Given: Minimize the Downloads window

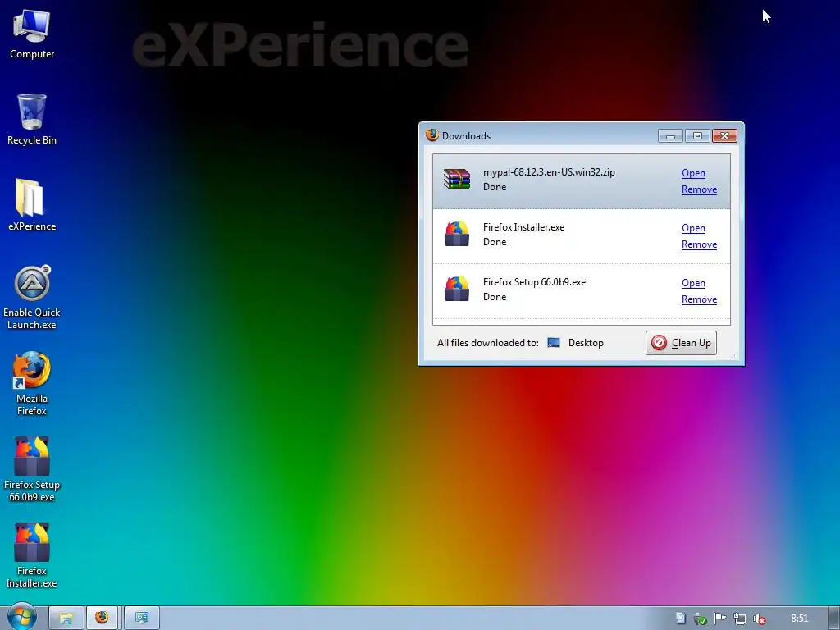Looking at the screenshot, I should pyautogui.click(x=670, y=136).
